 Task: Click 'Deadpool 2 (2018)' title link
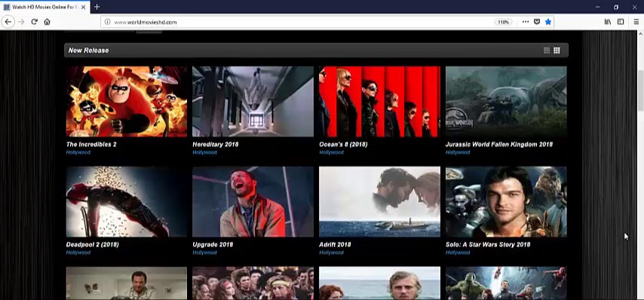(x=93, y=244)
